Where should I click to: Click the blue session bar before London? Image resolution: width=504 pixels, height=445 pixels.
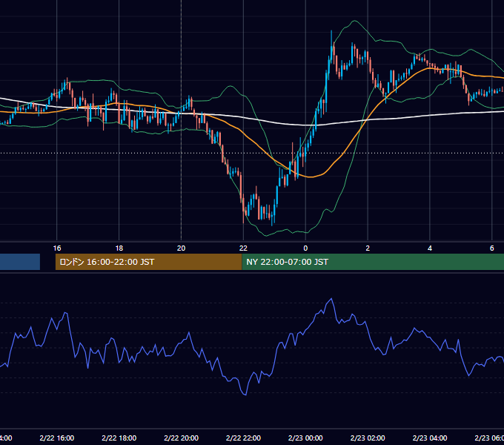[20, 262]
